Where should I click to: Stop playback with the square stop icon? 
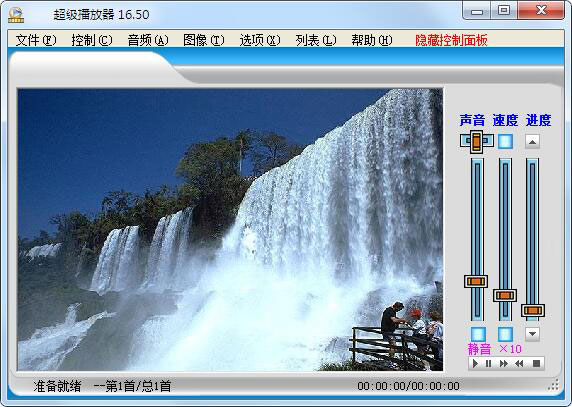pos(536,364)
